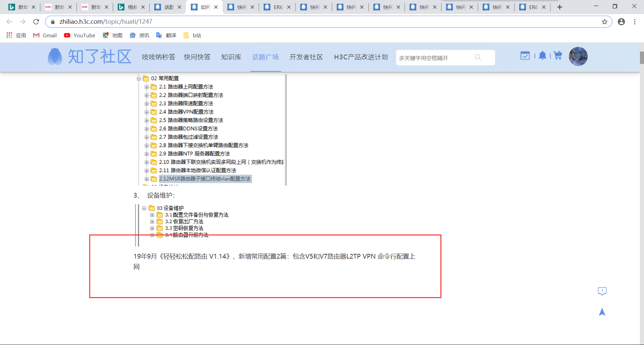The height and width of the screenshot is (345, 644).
Task: Reload the current page
Action: (x=36, y=21)
